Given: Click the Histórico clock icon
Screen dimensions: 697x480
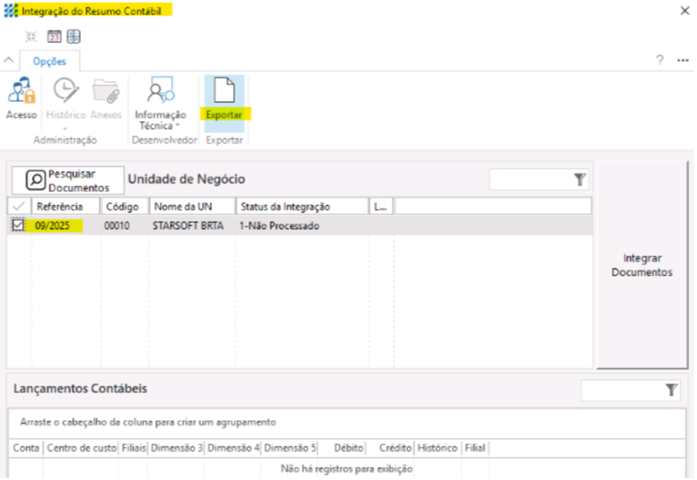Looking at the screenshot, I should (x=65, y=93).
